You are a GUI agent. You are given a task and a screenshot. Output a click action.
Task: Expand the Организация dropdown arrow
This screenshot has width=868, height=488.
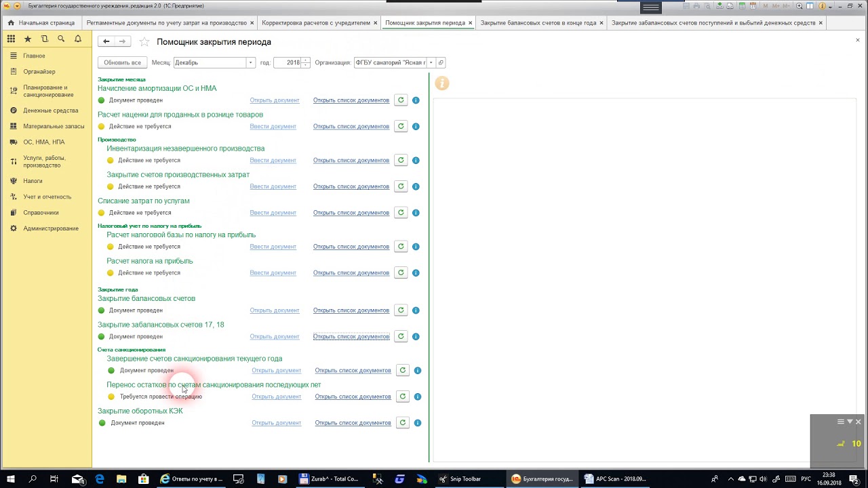[431, 62]
